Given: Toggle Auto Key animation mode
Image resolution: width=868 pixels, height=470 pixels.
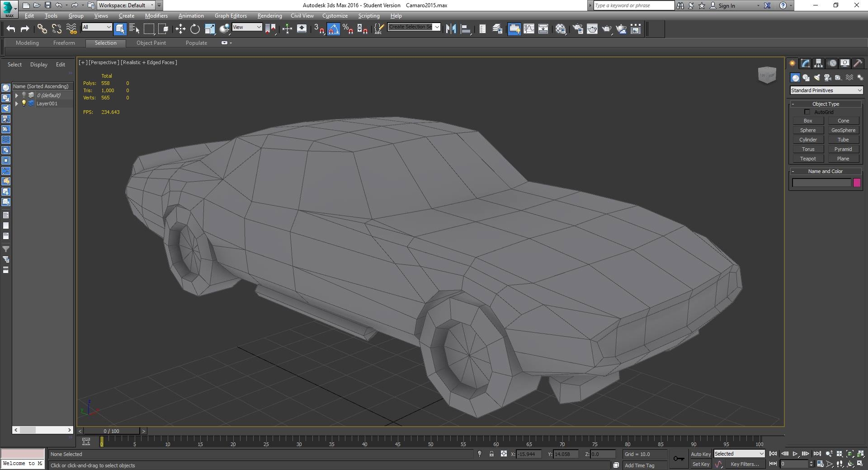Looking at the screenshot, I should [x=700, y=454].
